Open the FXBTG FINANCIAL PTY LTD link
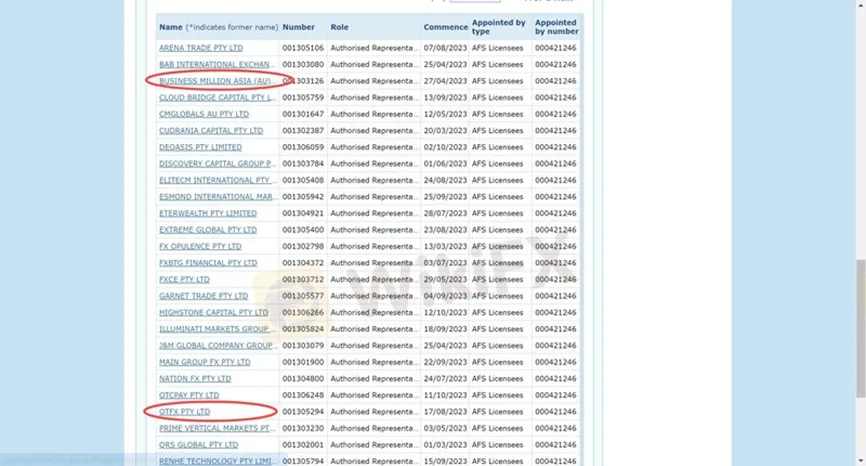 click(x=208, y=263)
